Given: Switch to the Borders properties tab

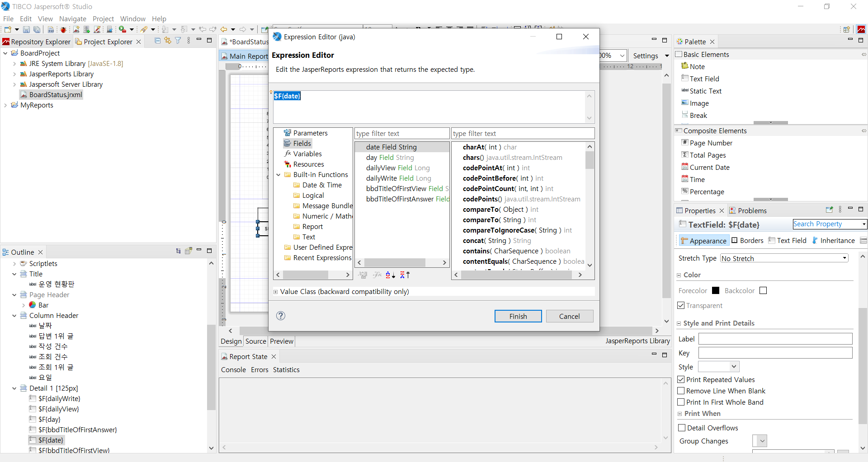Looking at the screenshot, I should tap(747, 240).
